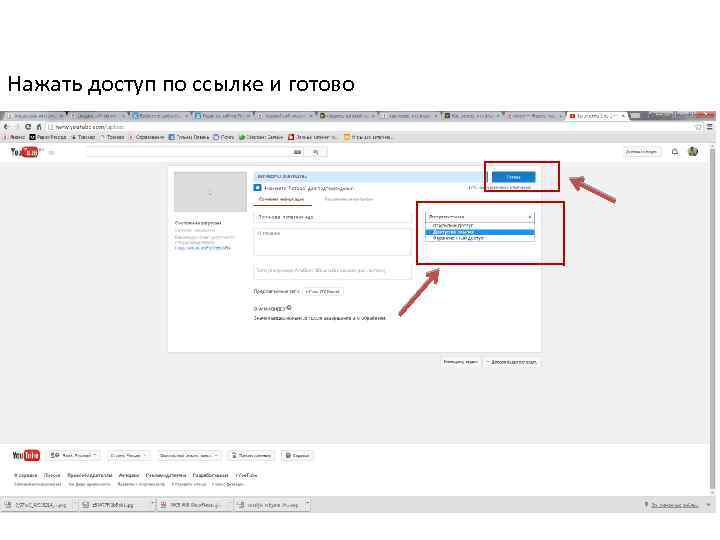
Task: Open the Почта bookmark
Action: (x=224, y=137)
